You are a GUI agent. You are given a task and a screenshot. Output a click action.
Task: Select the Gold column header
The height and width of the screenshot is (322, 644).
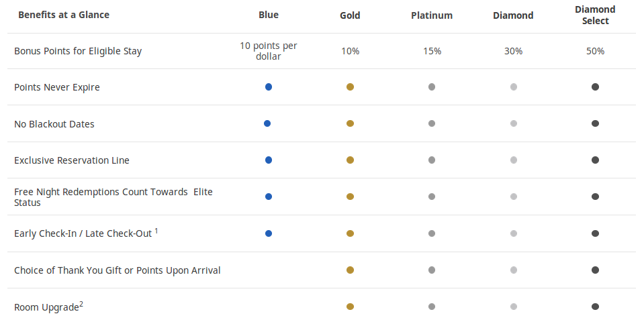tap(350, 15)
